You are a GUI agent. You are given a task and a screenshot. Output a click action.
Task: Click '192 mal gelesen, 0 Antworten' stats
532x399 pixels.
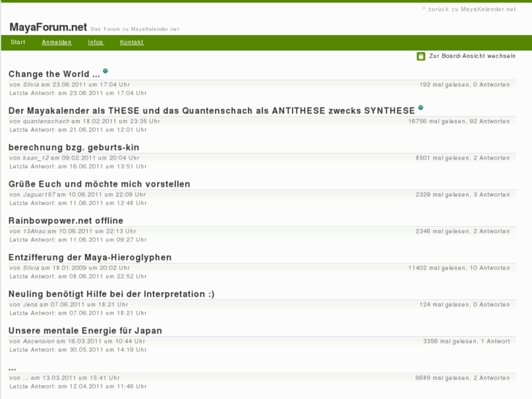(465, 84)
